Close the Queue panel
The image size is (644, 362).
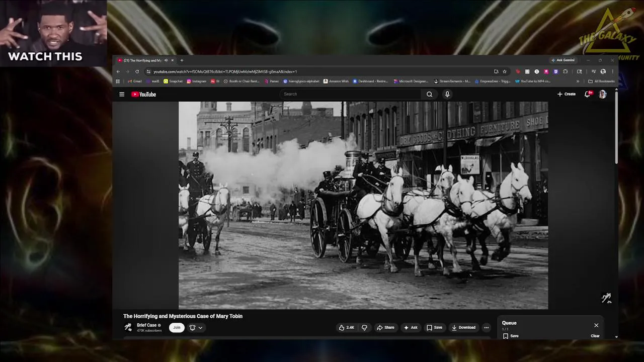[596, 325]
